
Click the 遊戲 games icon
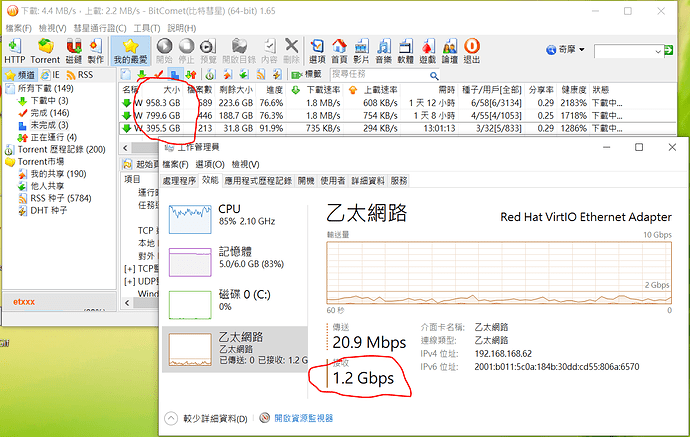pyautogui.click(x=427, y=51)
